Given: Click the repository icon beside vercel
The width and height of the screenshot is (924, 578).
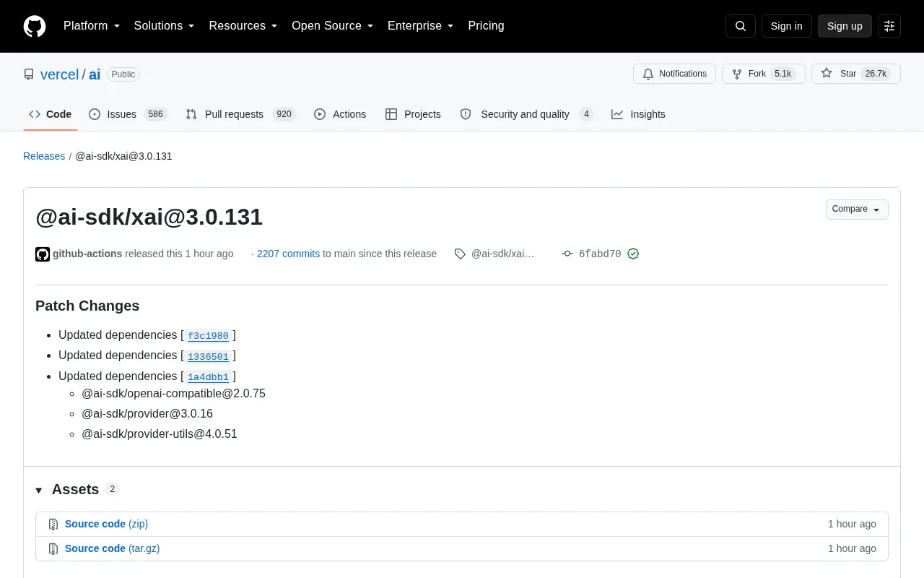Looking at the screenshot, I should pyautogui.click(x=29, y=74).
